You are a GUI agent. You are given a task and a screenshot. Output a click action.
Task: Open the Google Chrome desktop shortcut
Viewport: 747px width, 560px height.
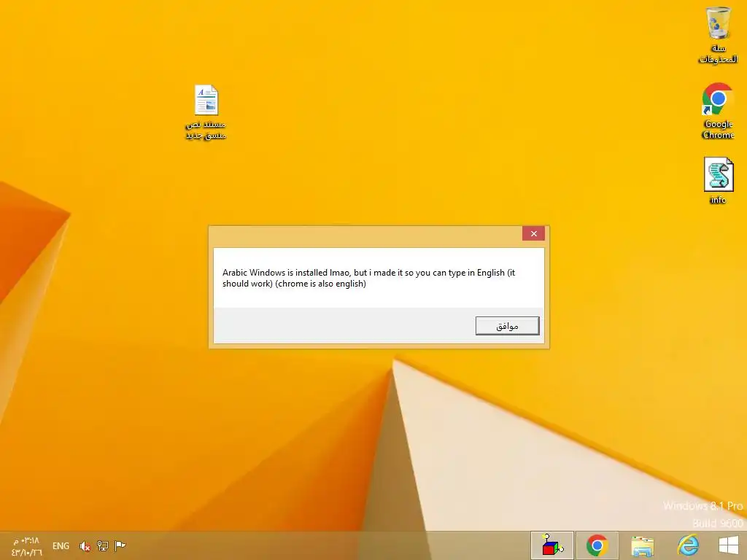coord(718,111)
